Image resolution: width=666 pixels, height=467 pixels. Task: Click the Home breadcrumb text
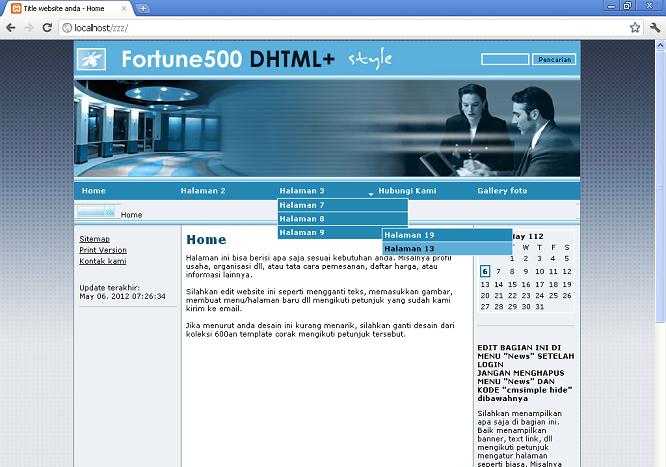coord(131,215)
